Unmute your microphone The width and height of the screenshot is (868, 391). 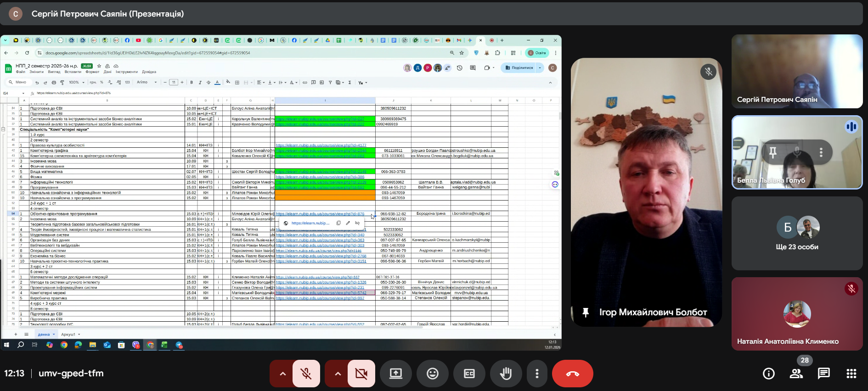306,374
